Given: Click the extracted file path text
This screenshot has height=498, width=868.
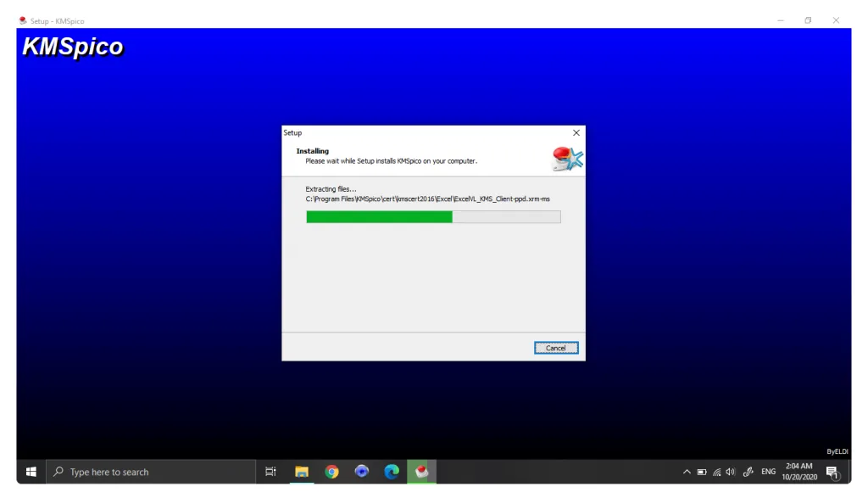Looking at the screenshot, I should (x=428, y=199).
